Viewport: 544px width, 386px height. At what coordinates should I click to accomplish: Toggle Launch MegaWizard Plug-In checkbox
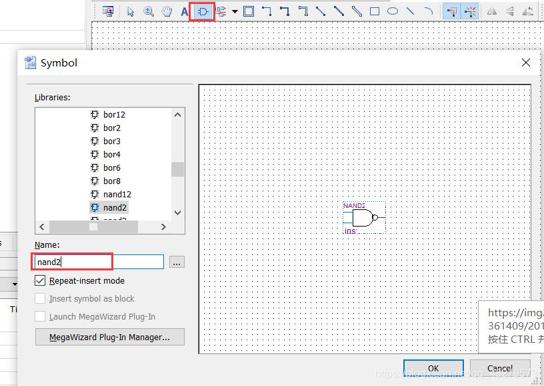point(40,316)
